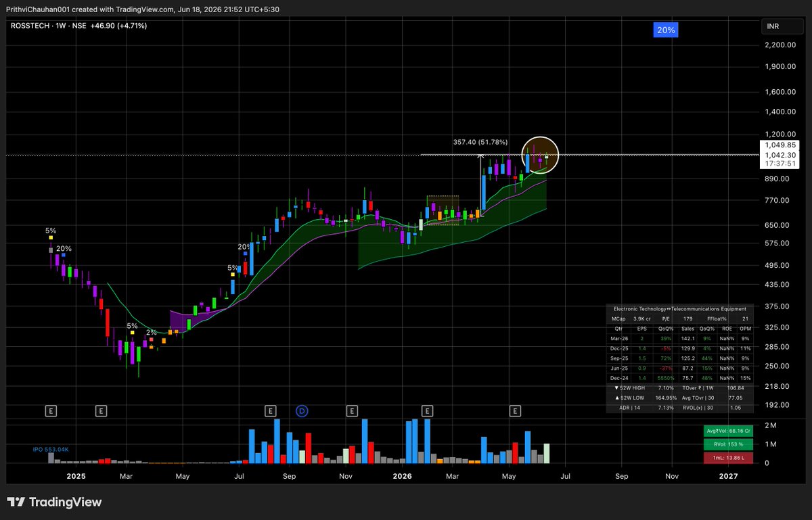Click the 52W LOW value 164.95%

pyautogui.click(x=666, y=398)
